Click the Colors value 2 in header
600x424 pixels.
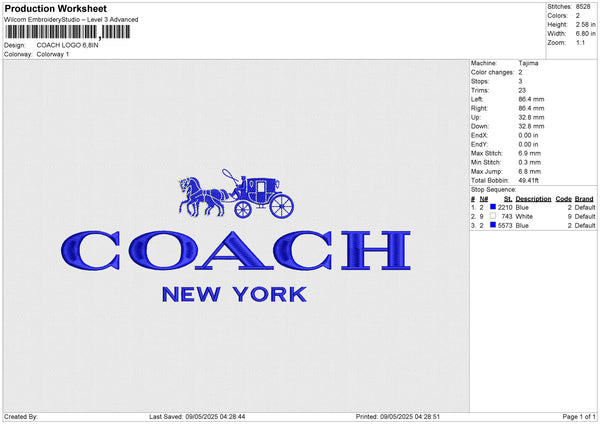click(x=577, y=16)
